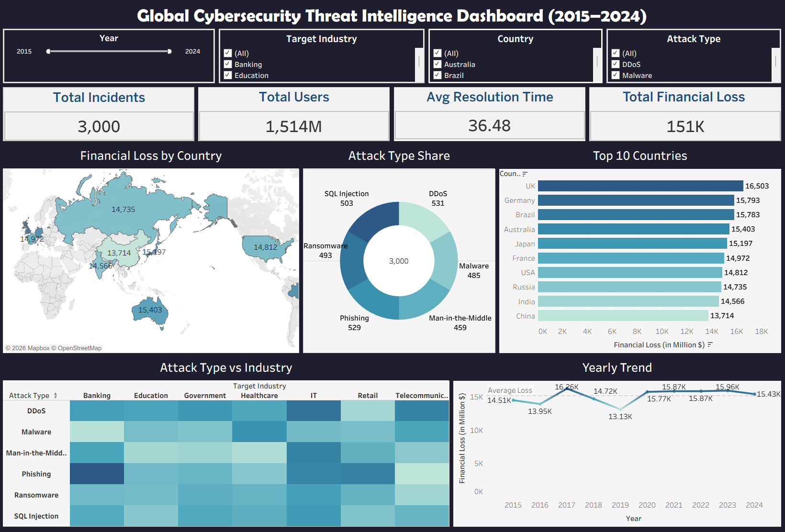Click the 2016 trend point labeled 13.95K
This screenshot has width=785, height=532.
[x=540, y=404]
